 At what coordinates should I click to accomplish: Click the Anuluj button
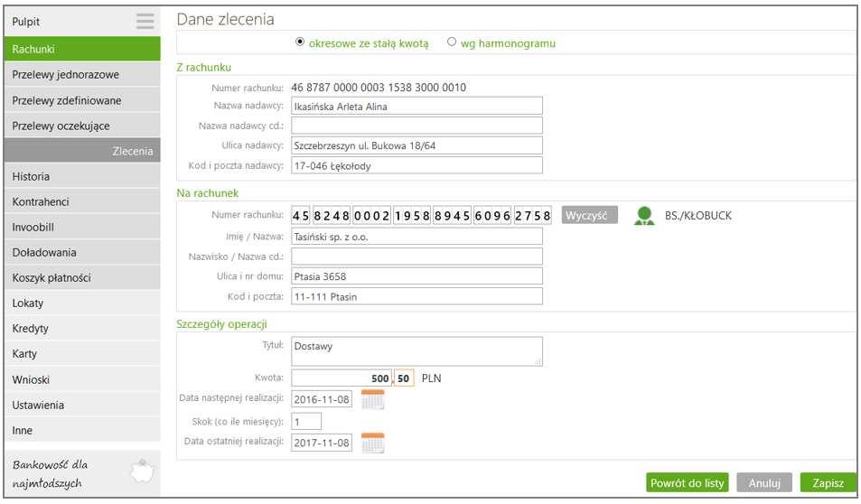click(x=764, y=482)
